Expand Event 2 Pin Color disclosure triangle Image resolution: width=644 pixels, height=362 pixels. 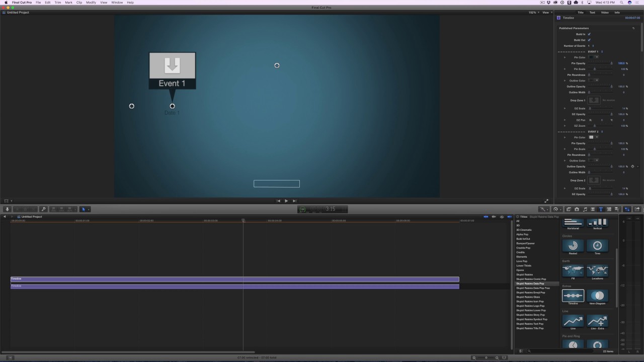click(x=565, y=137)
